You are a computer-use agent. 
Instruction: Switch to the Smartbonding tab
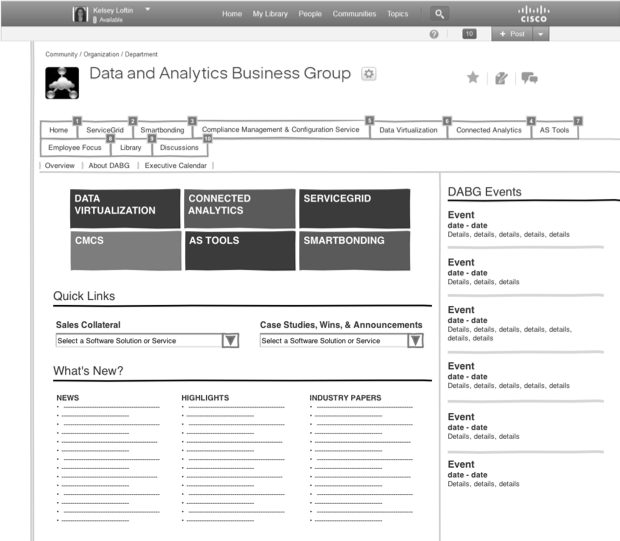162,130
